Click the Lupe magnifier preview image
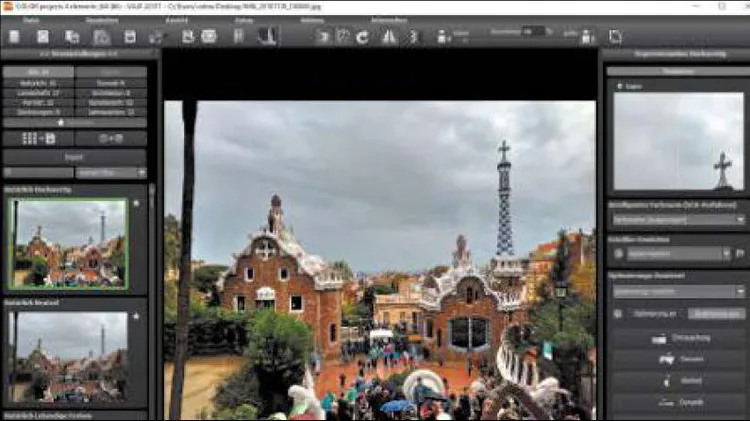The width and height of the screenshot is (750, 421). tap(678, 142)
